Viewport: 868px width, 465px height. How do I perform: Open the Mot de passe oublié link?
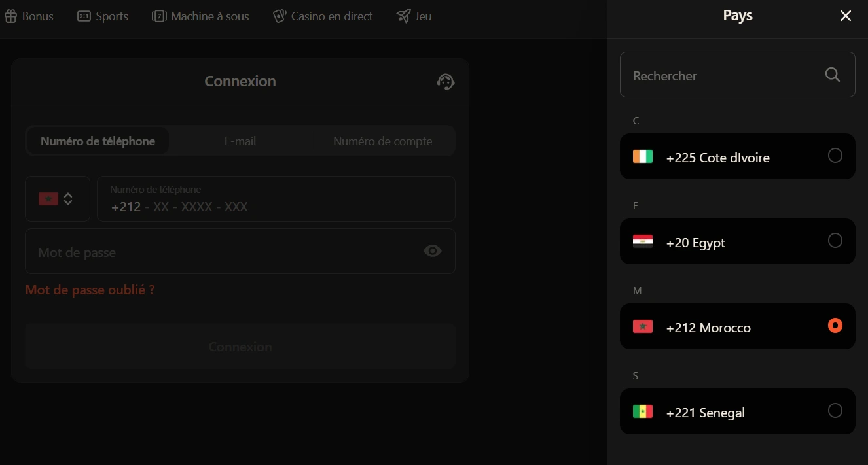pyautogui.click(x=90, y=290)
